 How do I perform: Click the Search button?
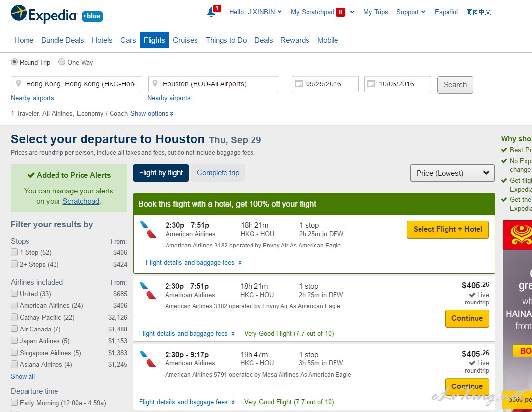point(455,85)
